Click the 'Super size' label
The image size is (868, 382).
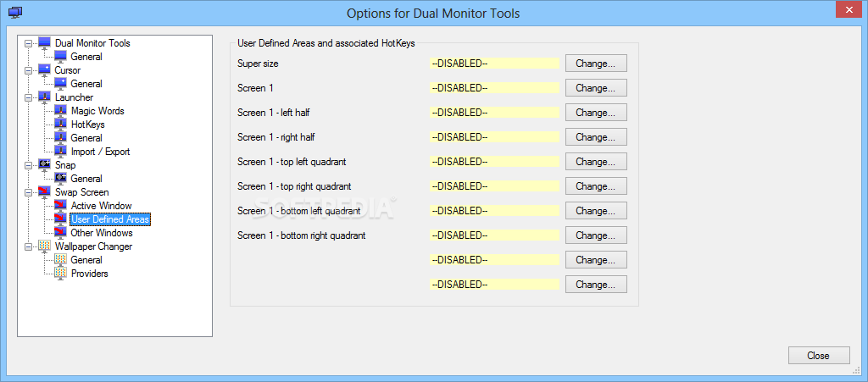258,64
